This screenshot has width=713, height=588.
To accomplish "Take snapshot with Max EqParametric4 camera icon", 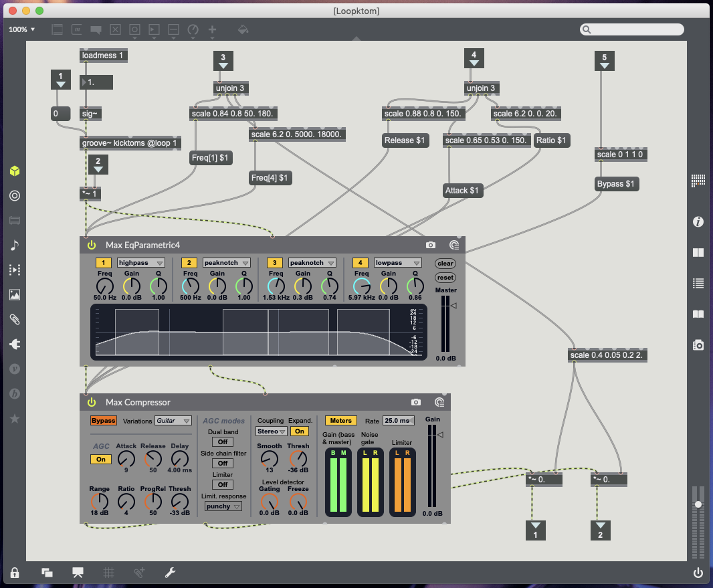I will coord(431,246).
